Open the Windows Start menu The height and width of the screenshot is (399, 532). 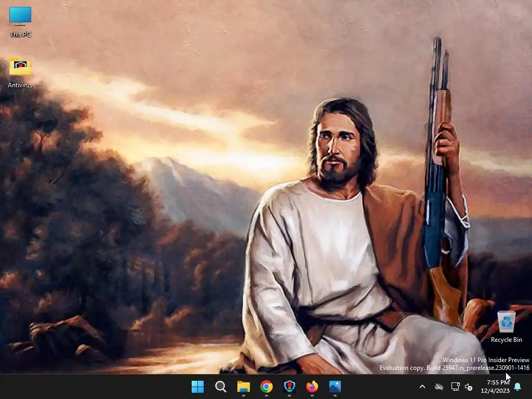tap(197, 387)
